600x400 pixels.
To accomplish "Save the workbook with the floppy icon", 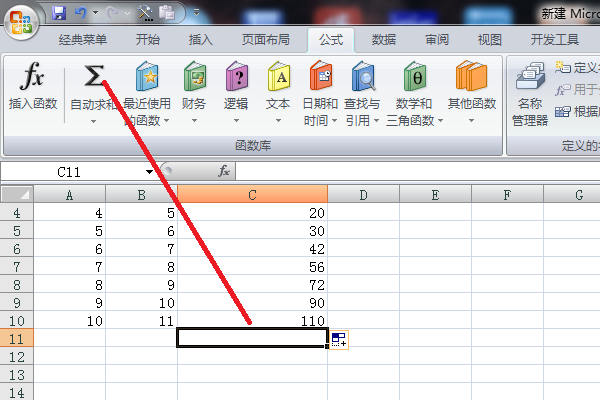I will click(x=59, y=13).
